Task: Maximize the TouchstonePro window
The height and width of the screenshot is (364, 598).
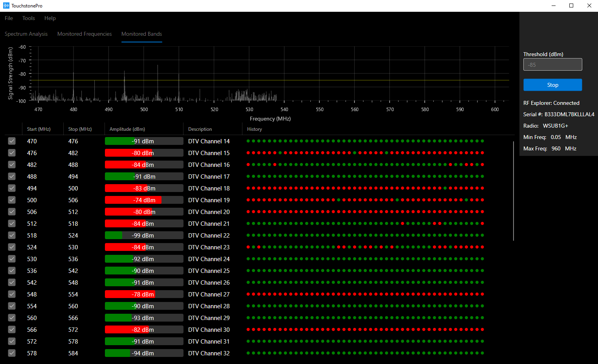Action: coord(571,5)
